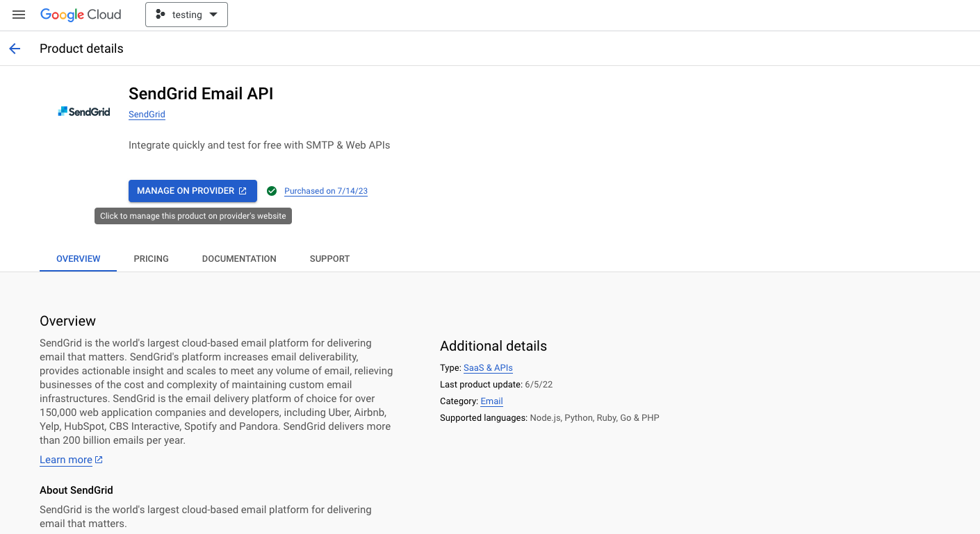Viewport: 980px width, 534px height.
Task: Open the SendGrid vendor link
Action: pyautogui.click(x=147, y=115)
